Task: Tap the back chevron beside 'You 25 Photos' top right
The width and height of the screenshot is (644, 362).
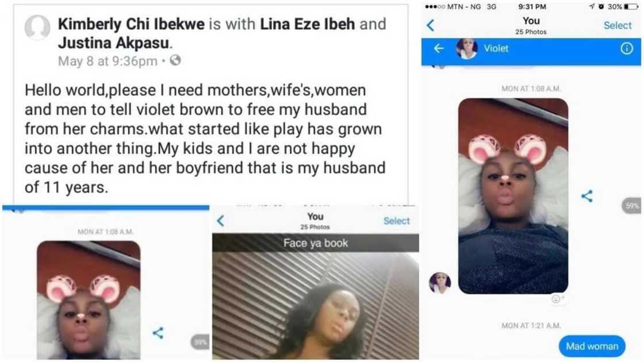Action: tap(430, 25)
